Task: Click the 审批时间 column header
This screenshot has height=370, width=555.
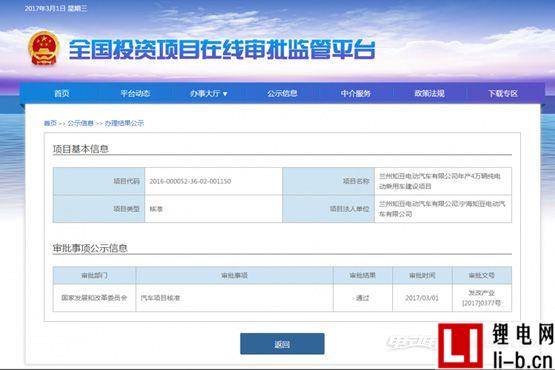Action: tap(422, 275)
